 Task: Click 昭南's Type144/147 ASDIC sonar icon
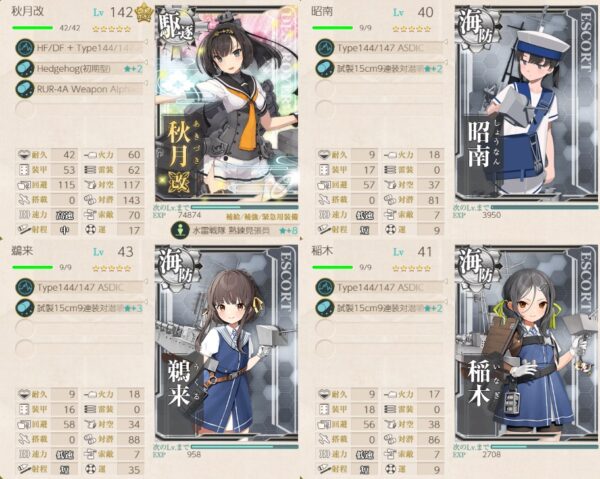pos(325,48)
